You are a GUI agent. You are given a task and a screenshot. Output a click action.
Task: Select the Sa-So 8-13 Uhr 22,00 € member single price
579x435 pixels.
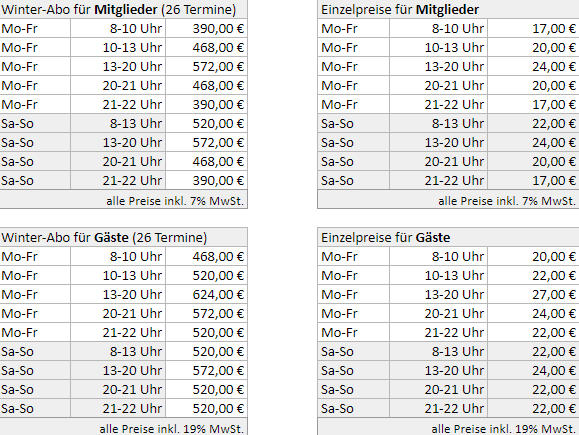533,123
